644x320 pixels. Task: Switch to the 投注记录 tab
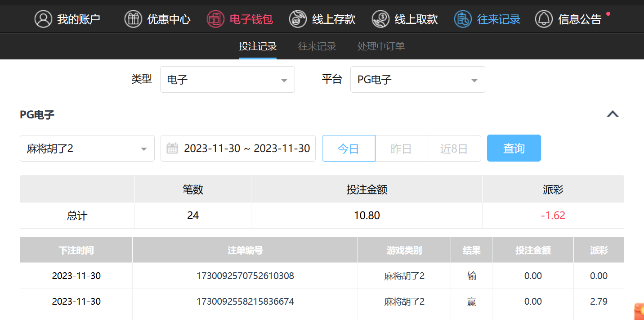(258, 46)
